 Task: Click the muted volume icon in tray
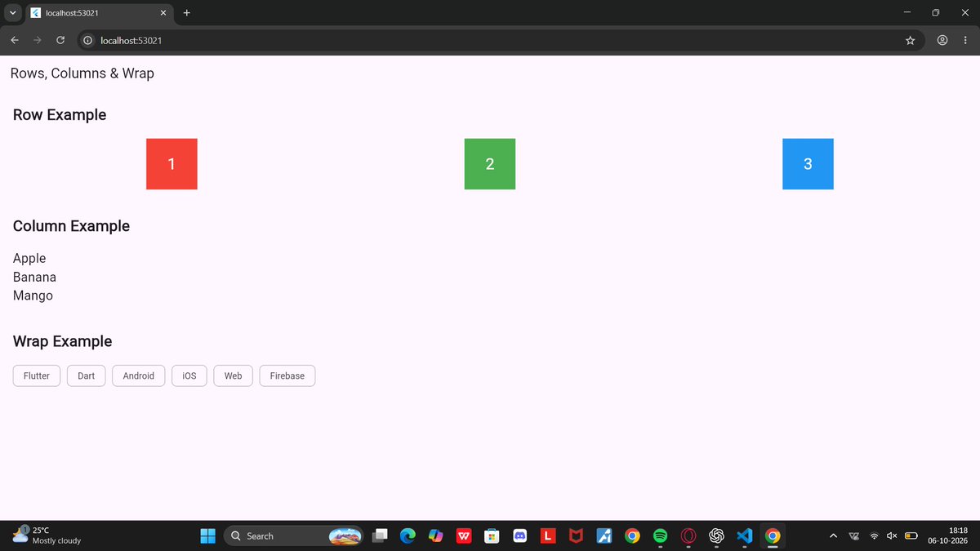pyautogui.click(x=892, y=535)
